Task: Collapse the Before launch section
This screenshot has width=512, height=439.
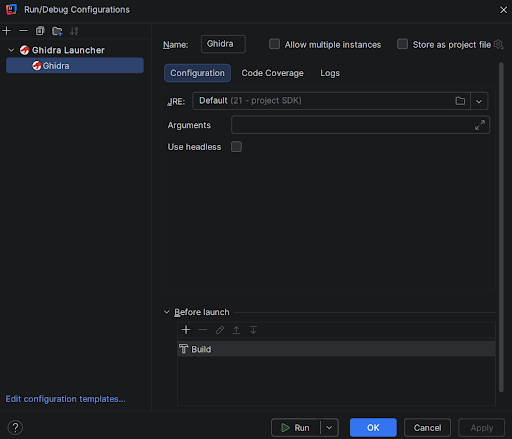Action: pos(167,312)
